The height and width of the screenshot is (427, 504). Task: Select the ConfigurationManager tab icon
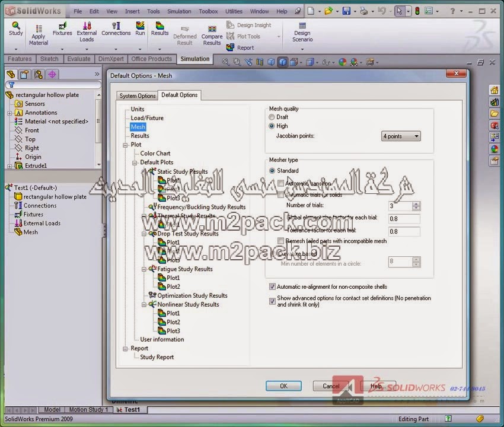coord(39,75)
